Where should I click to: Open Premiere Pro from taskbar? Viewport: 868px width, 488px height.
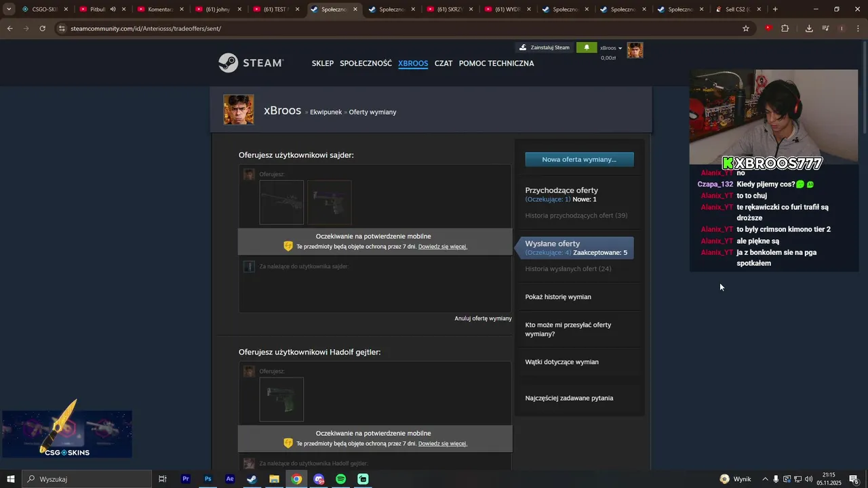185,479
